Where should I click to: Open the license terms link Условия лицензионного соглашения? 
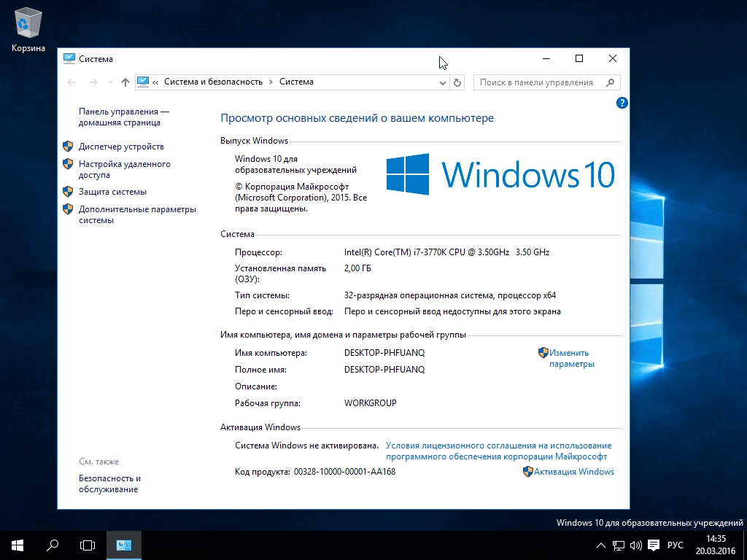498,451
